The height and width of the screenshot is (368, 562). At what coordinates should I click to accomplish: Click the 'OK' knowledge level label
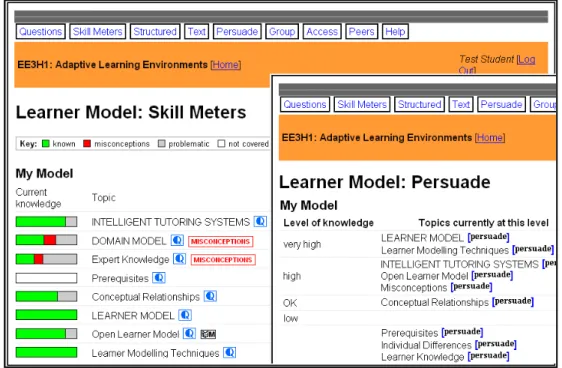coord(290,303)
